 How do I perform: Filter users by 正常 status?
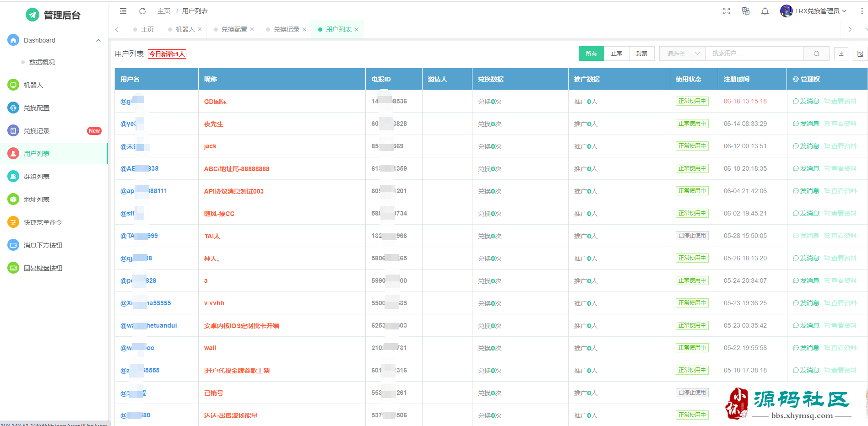point(616,54)
